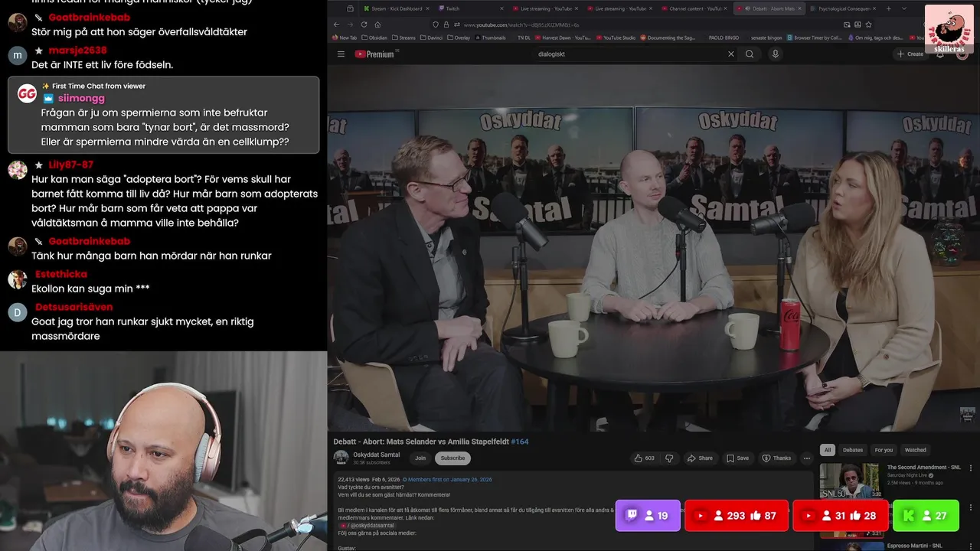The image size is (980, 551).
Task: Open a new browser tab
Action: coord(889,8)
